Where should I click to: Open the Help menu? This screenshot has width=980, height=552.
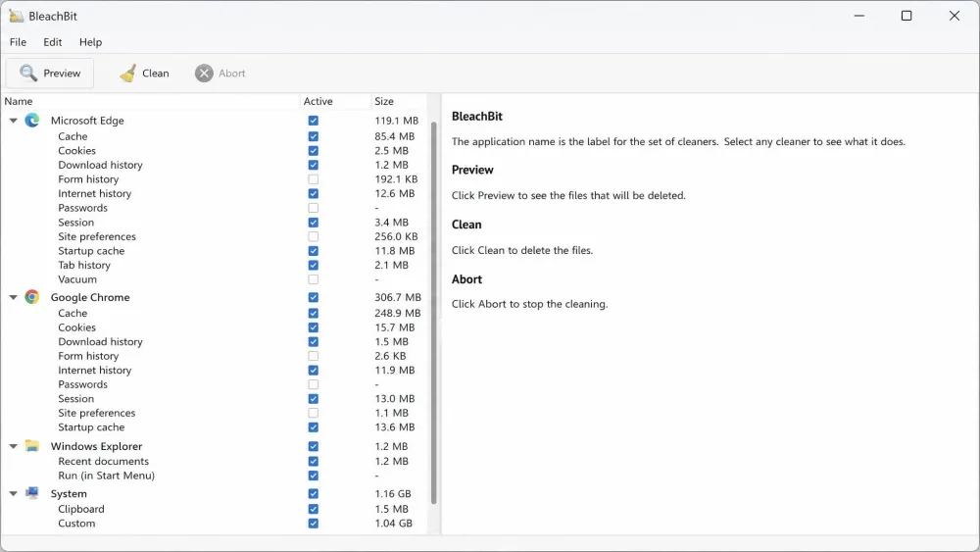tap(90, 42)
